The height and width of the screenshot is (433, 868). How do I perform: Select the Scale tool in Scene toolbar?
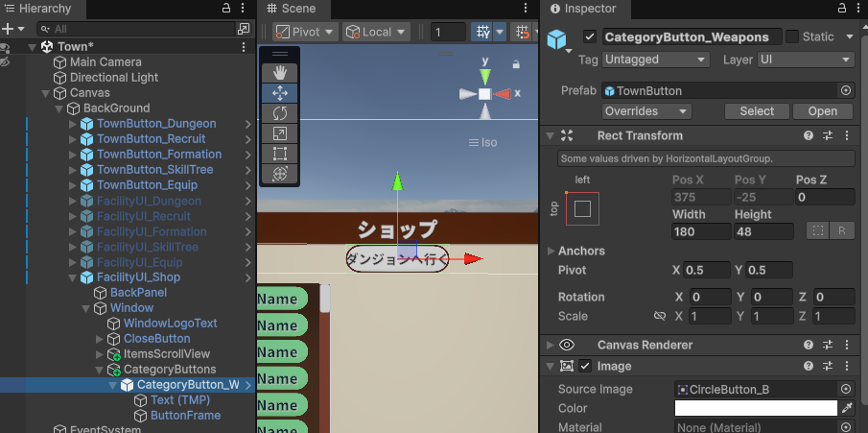[280, 133]
